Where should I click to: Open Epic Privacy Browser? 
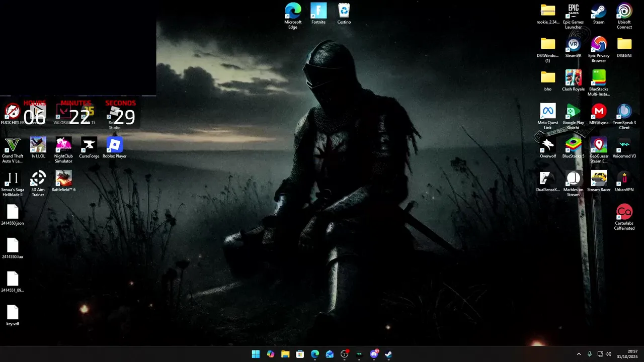pyautogui.click(x=599, y=49)
